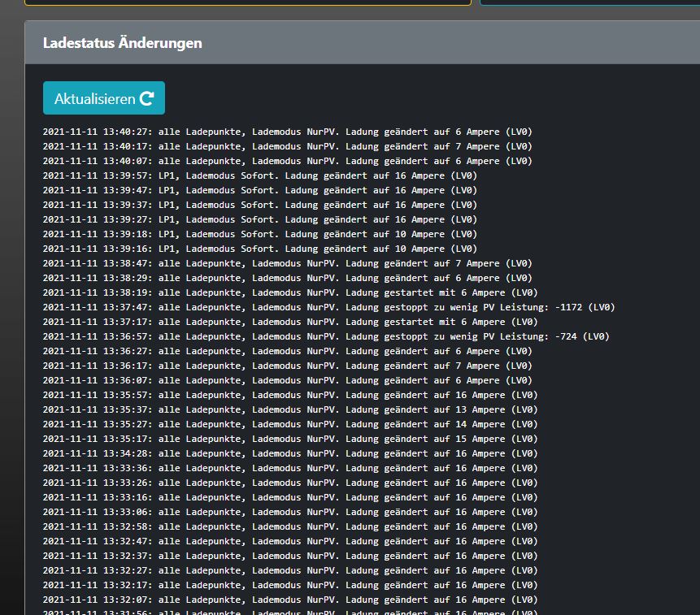The width and height of the screenshot is (700, 615).
Task: Select the 13:32:58 log line
Action: click(x=289, y=526)
